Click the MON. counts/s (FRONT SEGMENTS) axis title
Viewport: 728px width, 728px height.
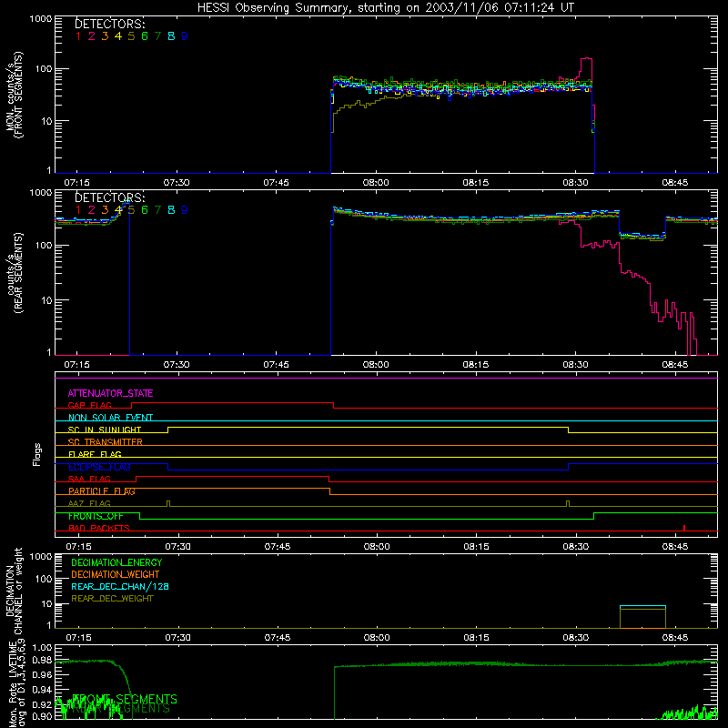(14, 96)
